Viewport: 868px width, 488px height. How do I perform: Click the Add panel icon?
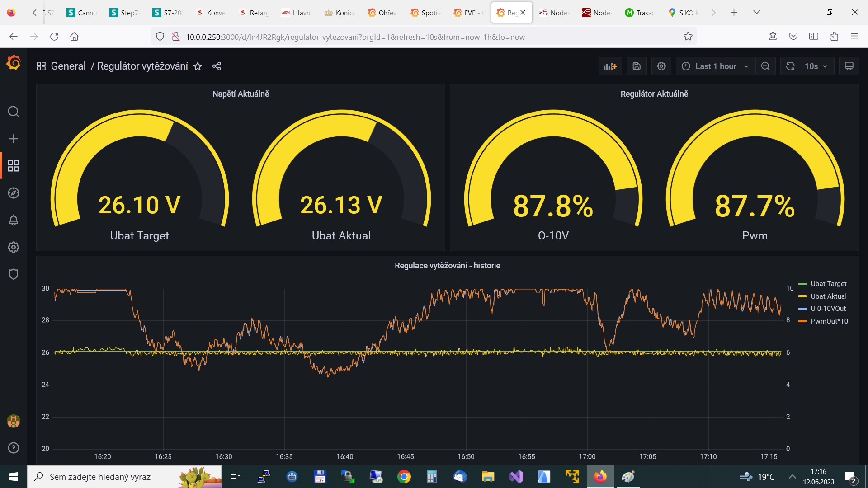610,66
